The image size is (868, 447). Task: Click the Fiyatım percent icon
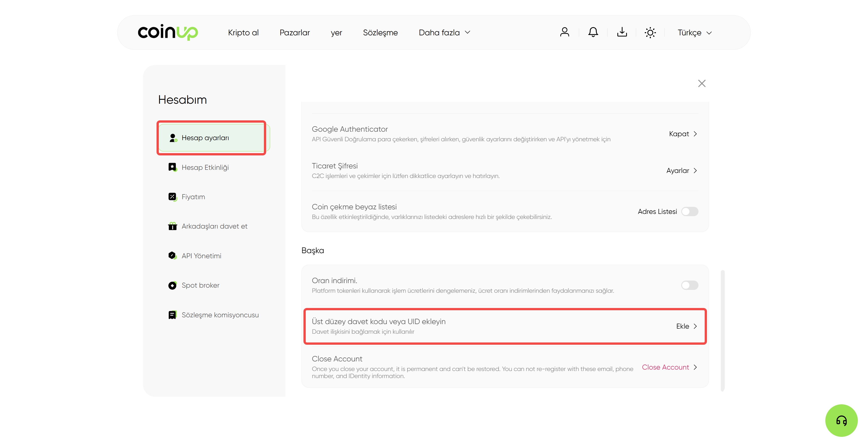tap(173, 197)
